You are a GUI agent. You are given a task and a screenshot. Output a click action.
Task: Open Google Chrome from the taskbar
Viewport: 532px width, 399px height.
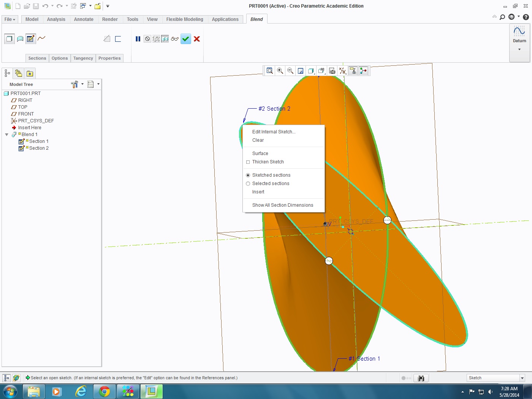(104, 391)
